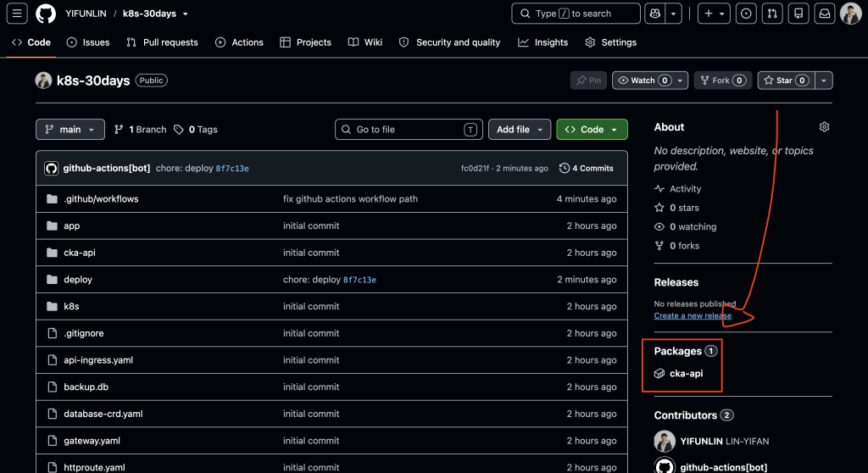Screen dimensions: 868x473
Task: Open YIFUNLIN owner link in breadcrumb
Action: pyautogui.click(x=86, y=14)
